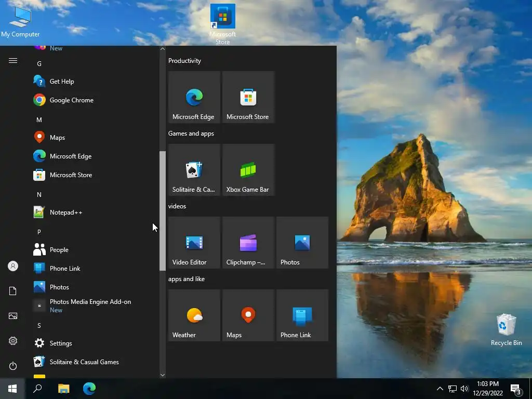Launch Microsoft Edge from the app list
The height and width of the screenshot is (399, 532).
[95, 156]
